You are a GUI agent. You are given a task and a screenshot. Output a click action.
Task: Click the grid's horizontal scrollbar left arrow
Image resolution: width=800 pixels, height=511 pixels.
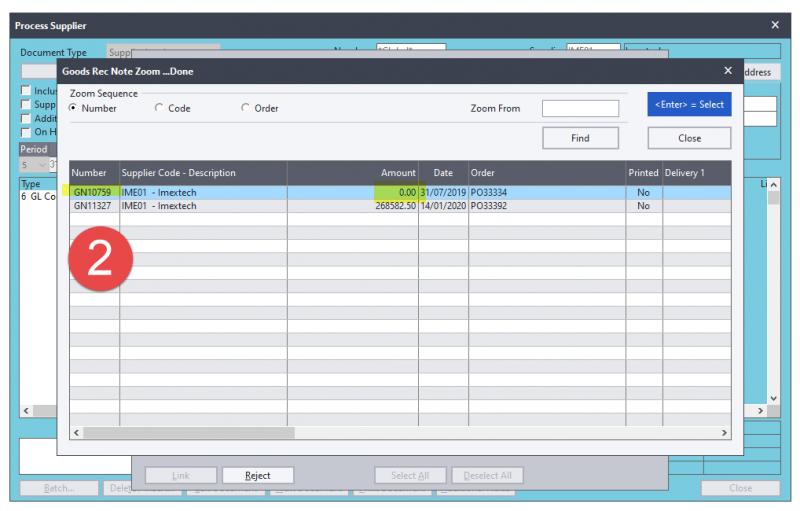[x=77, y=433]
